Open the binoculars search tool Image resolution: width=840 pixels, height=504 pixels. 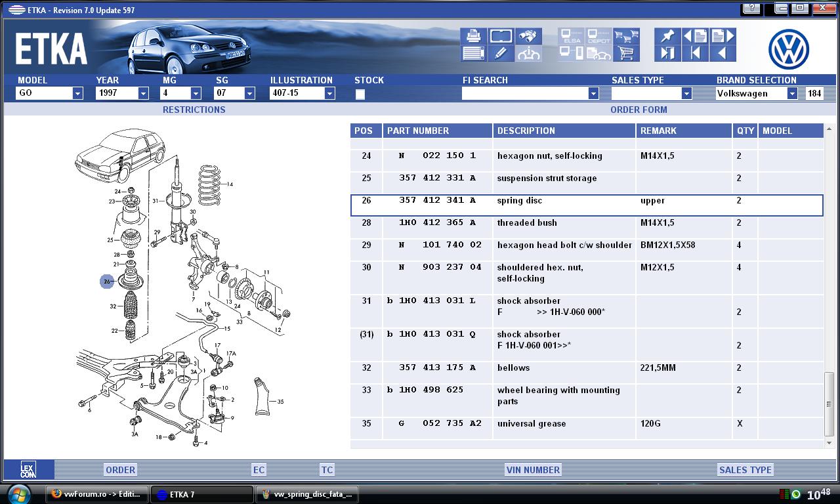(529, 36)
